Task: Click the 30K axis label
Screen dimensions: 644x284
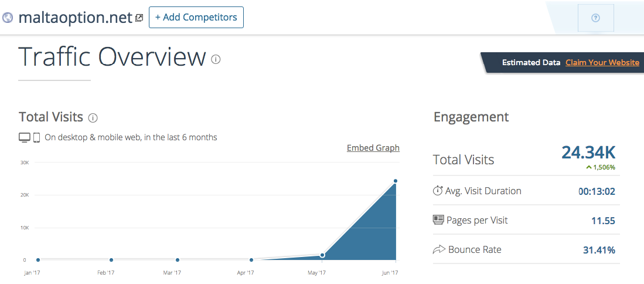Action: click(24, 163)
